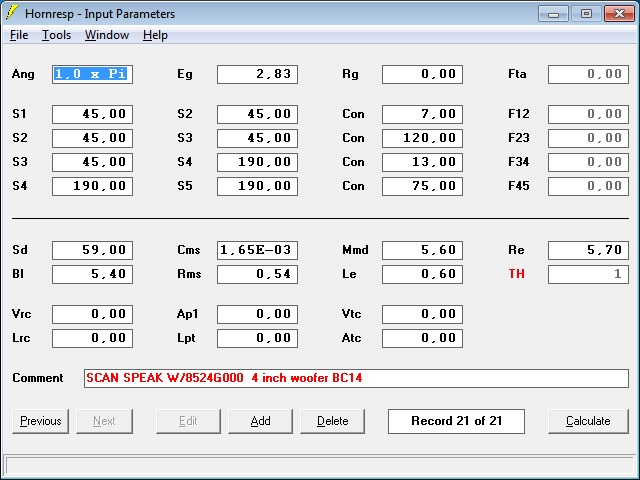Viewport: 640px width, 480px height.
Task: Click the Con field showing 120,00
Action: 422,138
